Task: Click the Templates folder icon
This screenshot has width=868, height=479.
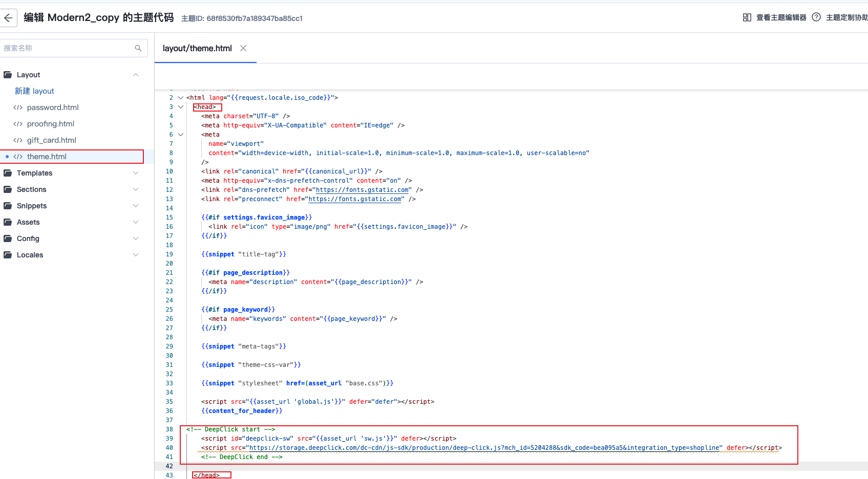Action: (x=8, y=173)
